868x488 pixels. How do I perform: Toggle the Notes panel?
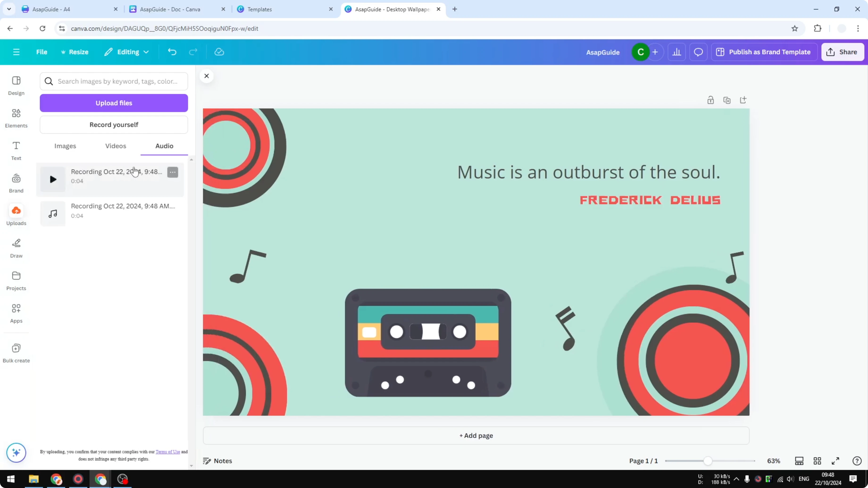[217, 461]
